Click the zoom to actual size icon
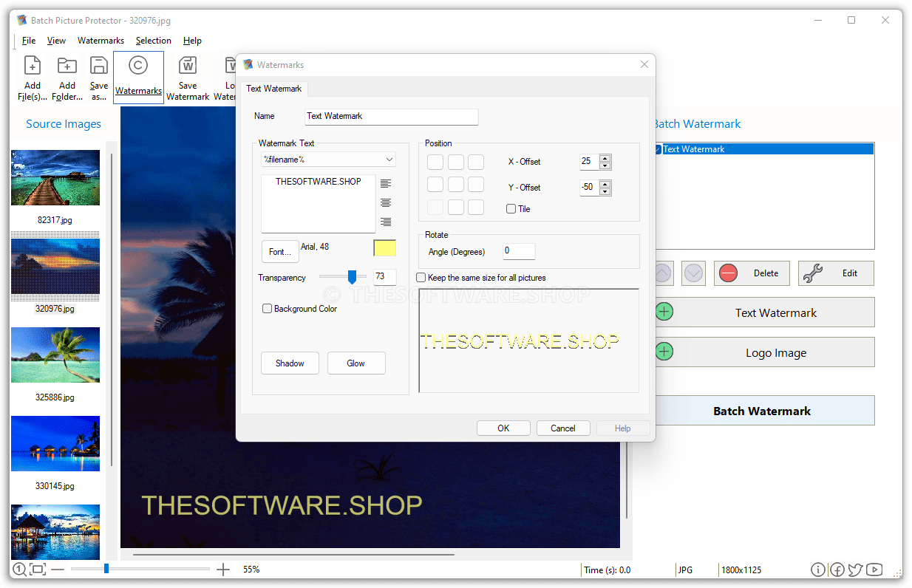This screenshot has height=588, width=912. coord(19,570)
